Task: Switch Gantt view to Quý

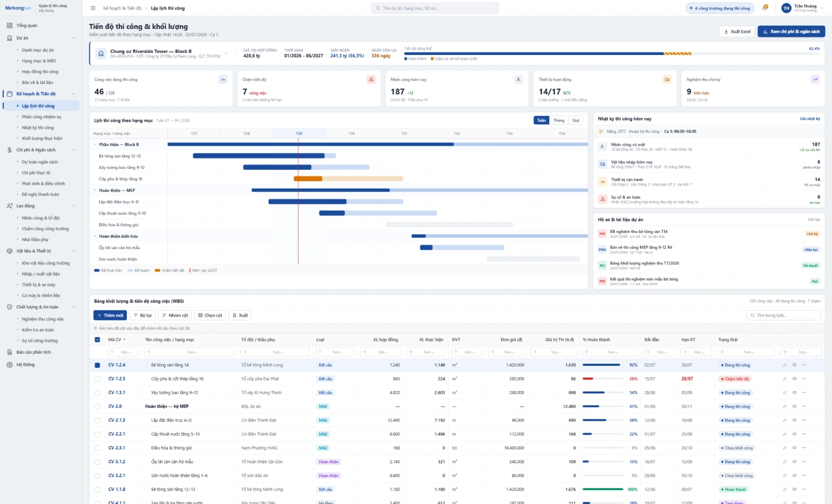Action: tap(575, 120)
